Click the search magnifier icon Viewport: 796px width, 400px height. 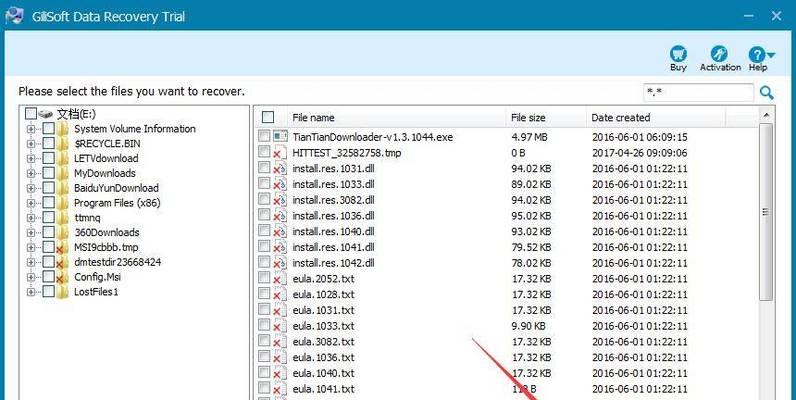coord(767,92)
